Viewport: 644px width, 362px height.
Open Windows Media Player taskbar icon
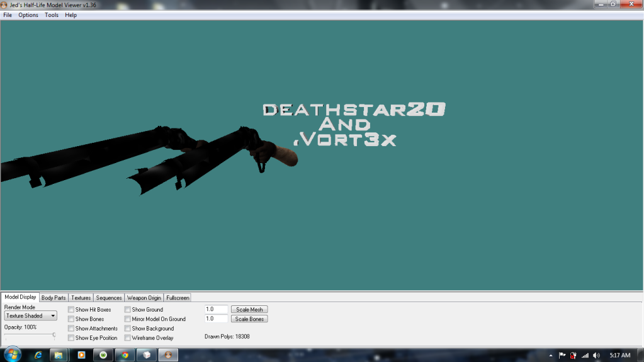tap(81, 355)
